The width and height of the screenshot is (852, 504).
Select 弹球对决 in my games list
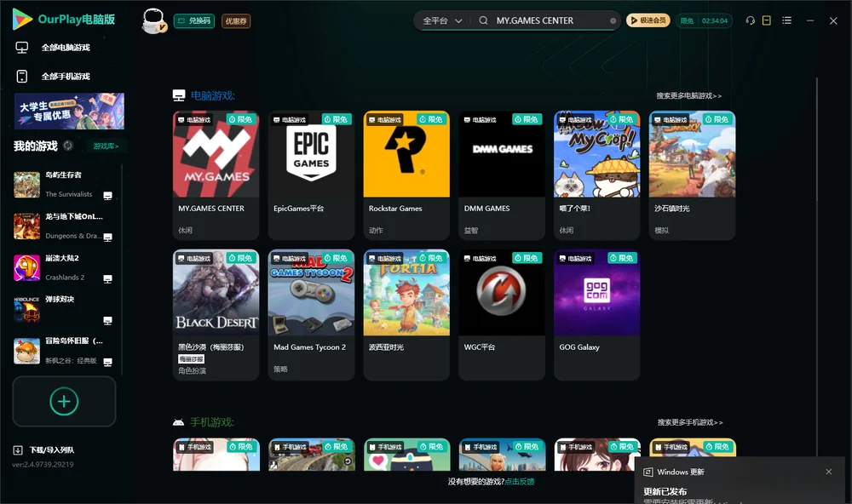63,309
